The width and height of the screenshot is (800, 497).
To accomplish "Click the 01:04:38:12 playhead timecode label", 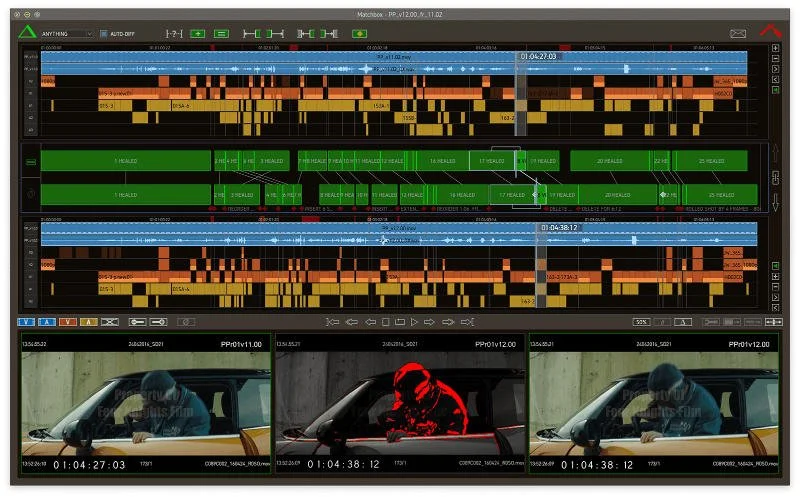I will click(x=559, y=228).
